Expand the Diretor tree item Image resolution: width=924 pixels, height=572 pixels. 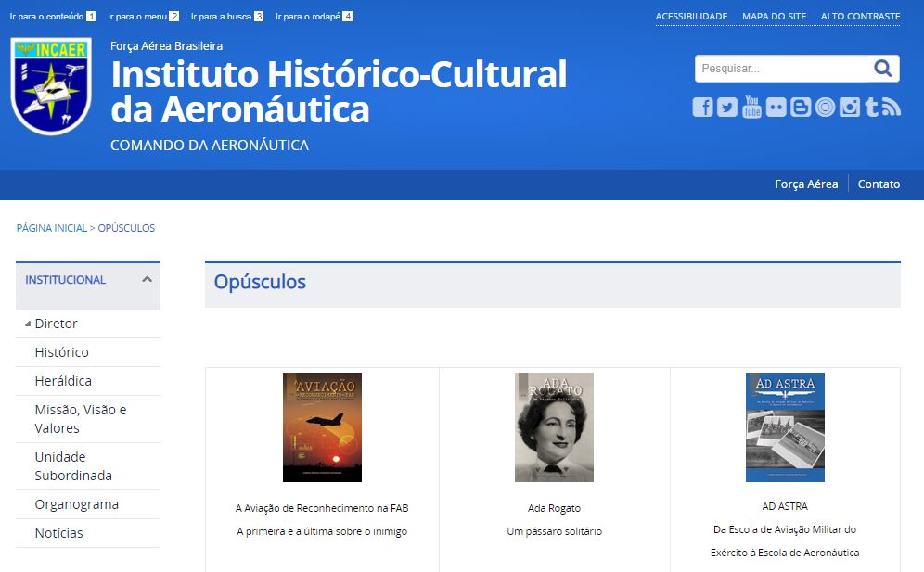tap(27, 324)
